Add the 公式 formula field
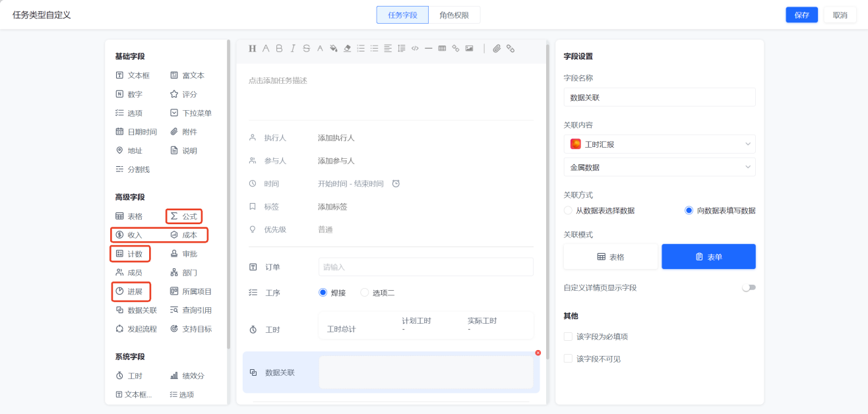 (184, 216)
